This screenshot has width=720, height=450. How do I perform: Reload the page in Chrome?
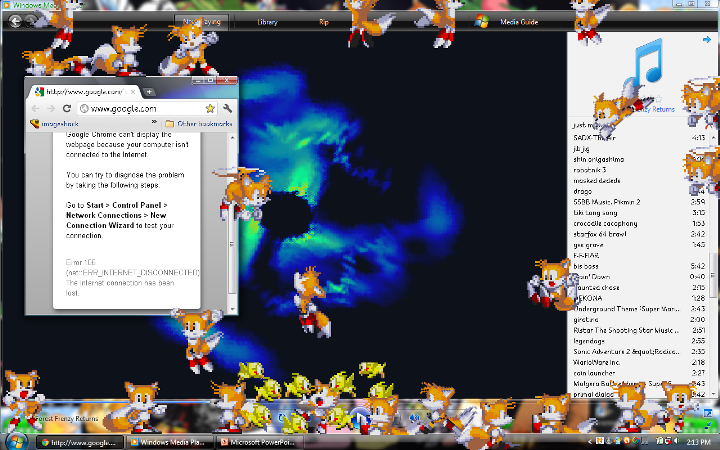tap(67, 108)
